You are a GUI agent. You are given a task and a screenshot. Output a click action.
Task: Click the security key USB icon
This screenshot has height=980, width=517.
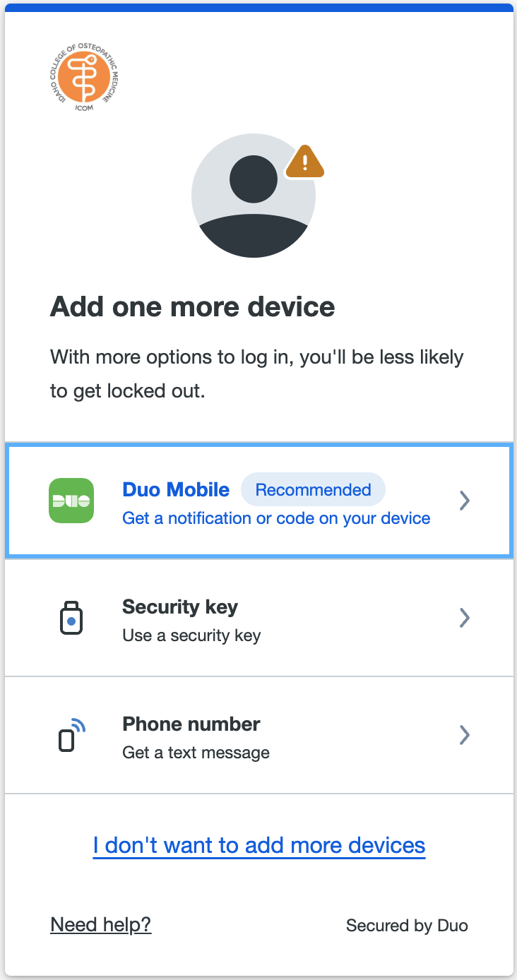[71, 618]
